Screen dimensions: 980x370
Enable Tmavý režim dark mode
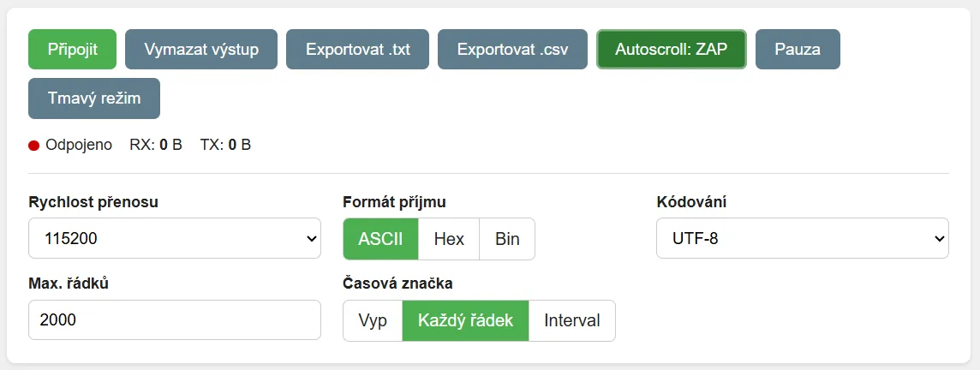point(93,98)
